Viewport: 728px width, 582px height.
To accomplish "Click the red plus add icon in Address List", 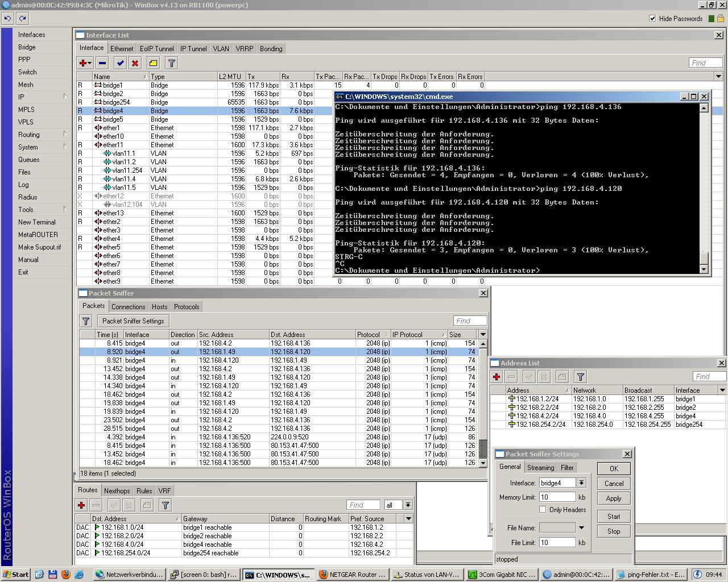I will [497, 377].
